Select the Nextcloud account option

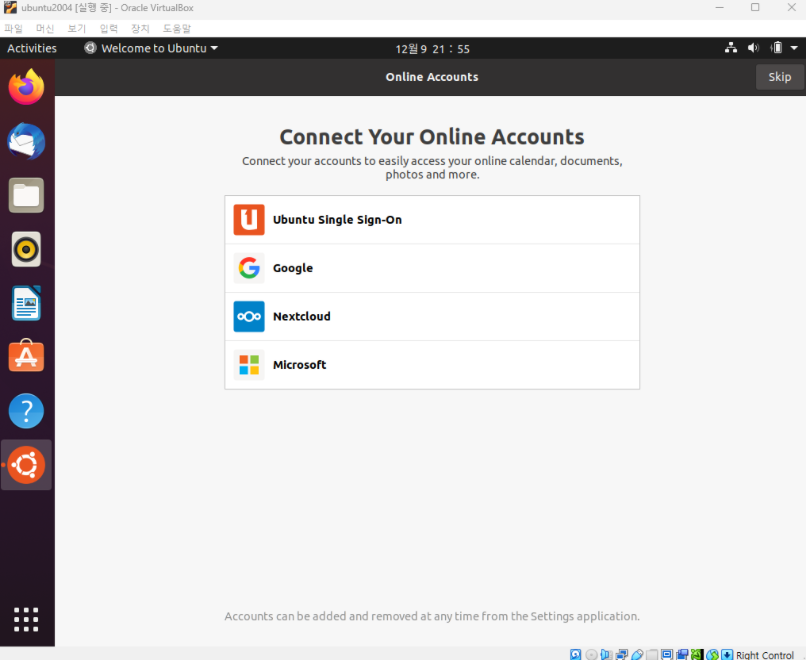432,316
